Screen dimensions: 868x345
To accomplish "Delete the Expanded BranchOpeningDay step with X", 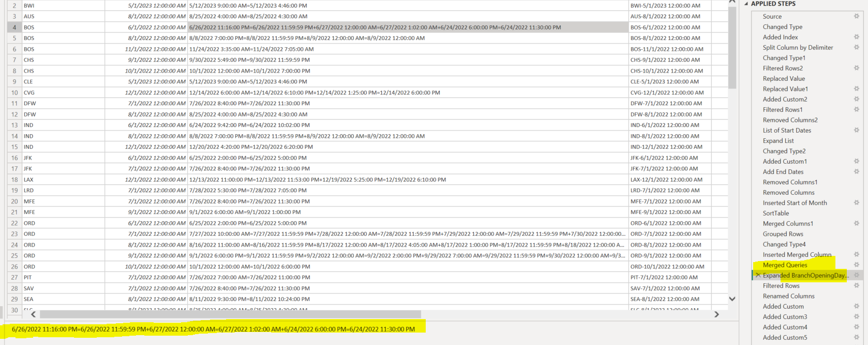I will click(x=758, y=275).
